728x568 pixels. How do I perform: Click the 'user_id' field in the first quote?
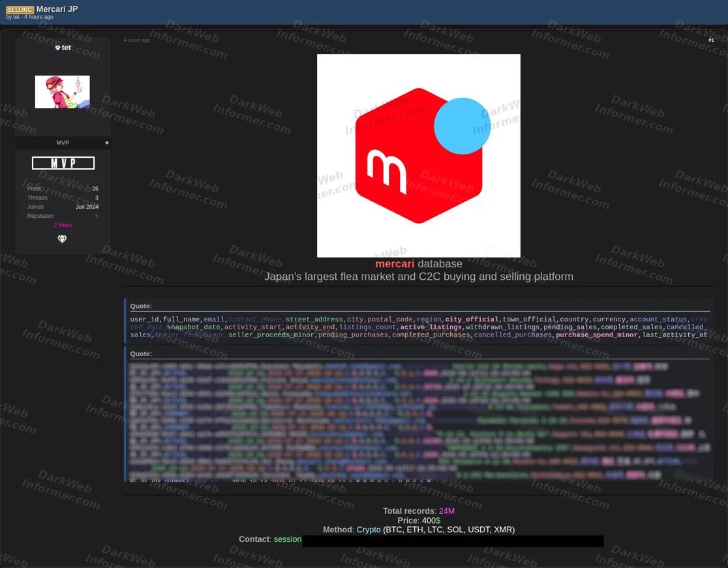tap(144, 320)
